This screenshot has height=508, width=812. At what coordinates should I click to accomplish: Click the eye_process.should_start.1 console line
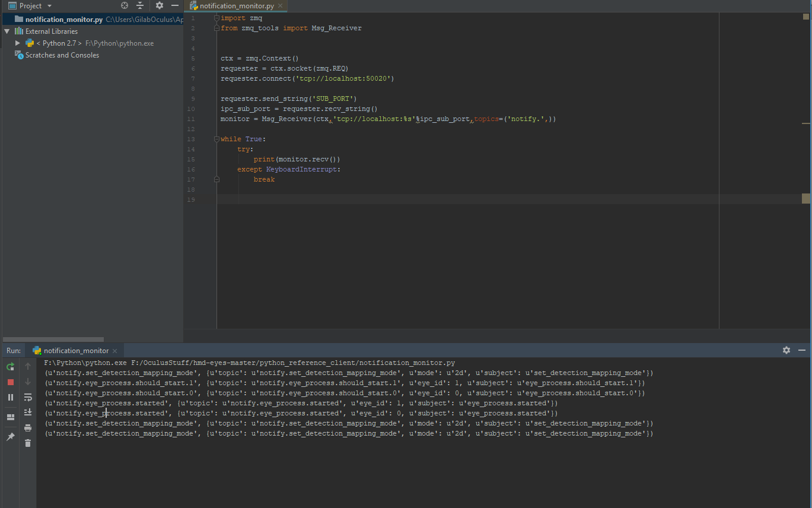coord(345,383)
